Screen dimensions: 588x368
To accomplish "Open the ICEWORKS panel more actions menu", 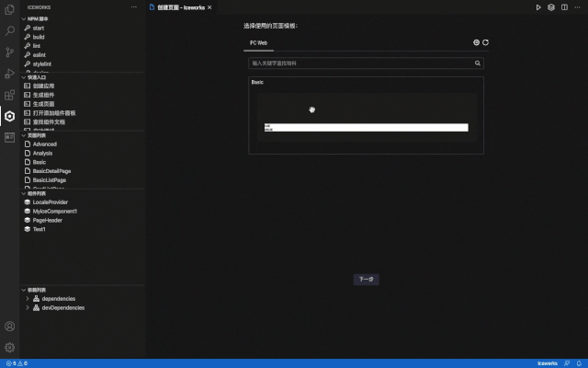I will click(134, 7).
